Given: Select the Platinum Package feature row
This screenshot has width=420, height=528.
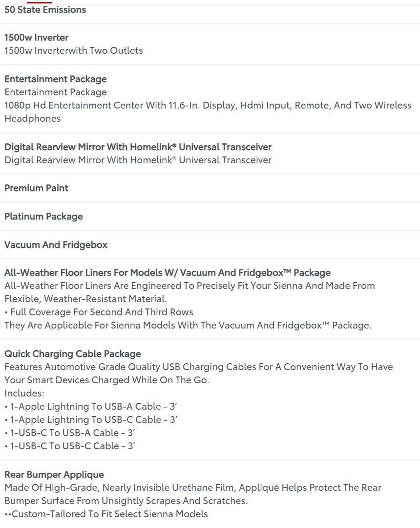Looking at the screenshot, I should point(43,217).
